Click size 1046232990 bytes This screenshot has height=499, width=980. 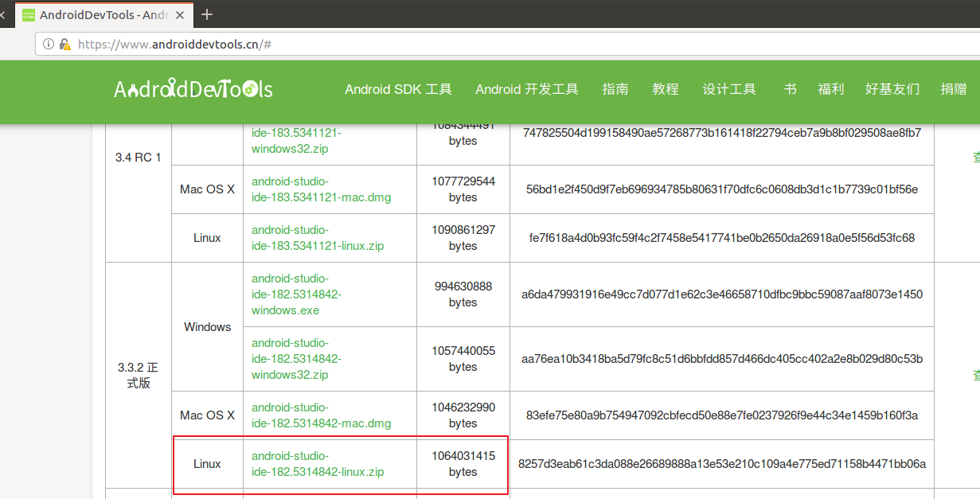(463, 415)
